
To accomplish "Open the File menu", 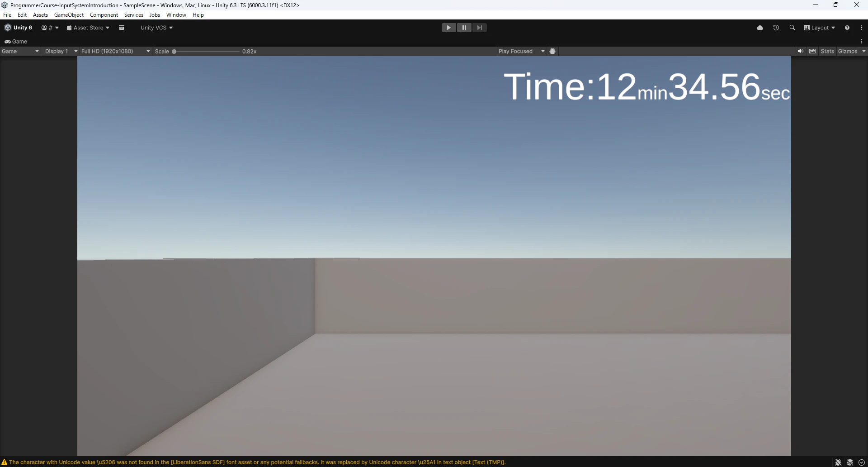I will [7, 15].
